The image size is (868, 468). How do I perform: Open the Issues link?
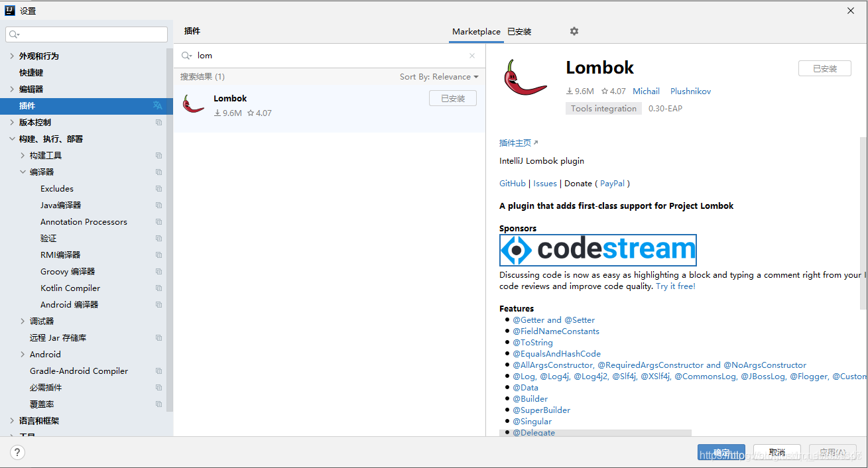545,183
